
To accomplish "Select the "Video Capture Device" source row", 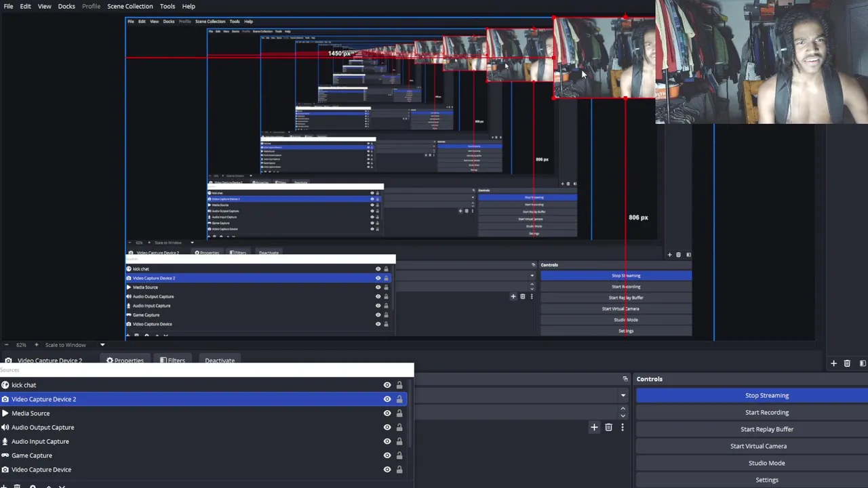I will pyautogui.click(x=203, y=470).
